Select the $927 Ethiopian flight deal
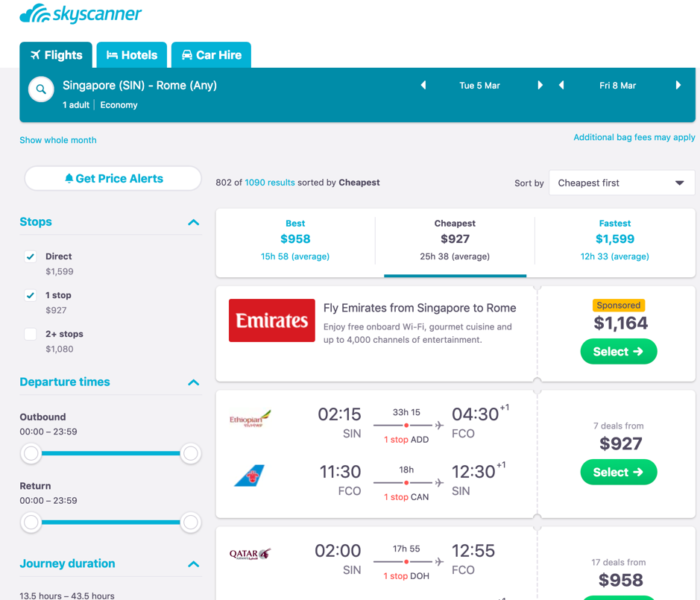This screenshot has width=700, height=600. click(x=618, y=472)
